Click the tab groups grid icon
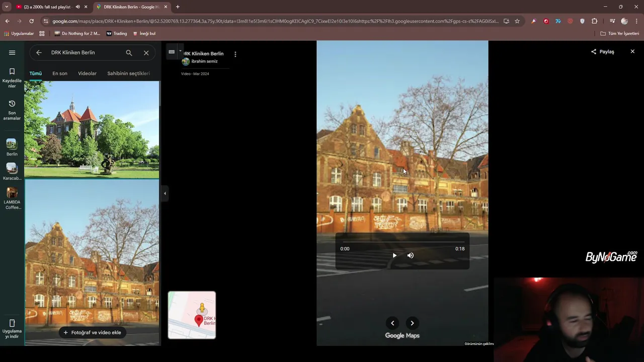Image resolution: width=644 pixels, height=362 pixels. pos(42,34)
